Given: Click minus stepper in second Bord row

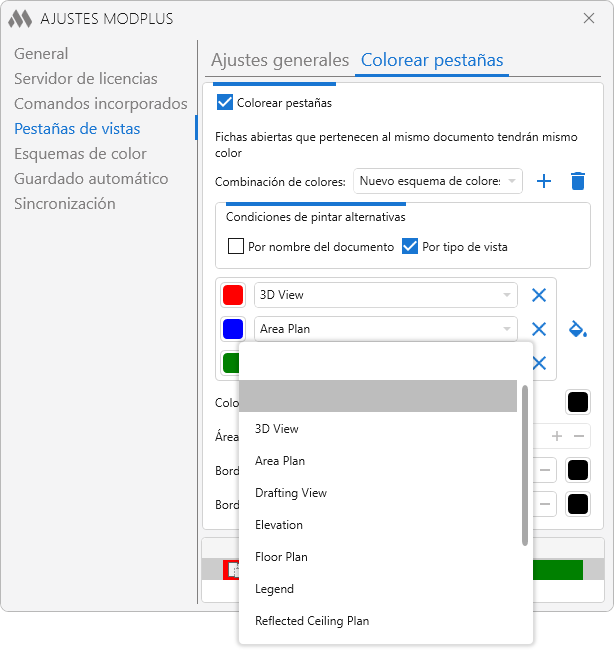Looking at the screenshot, I should [545, 504].
